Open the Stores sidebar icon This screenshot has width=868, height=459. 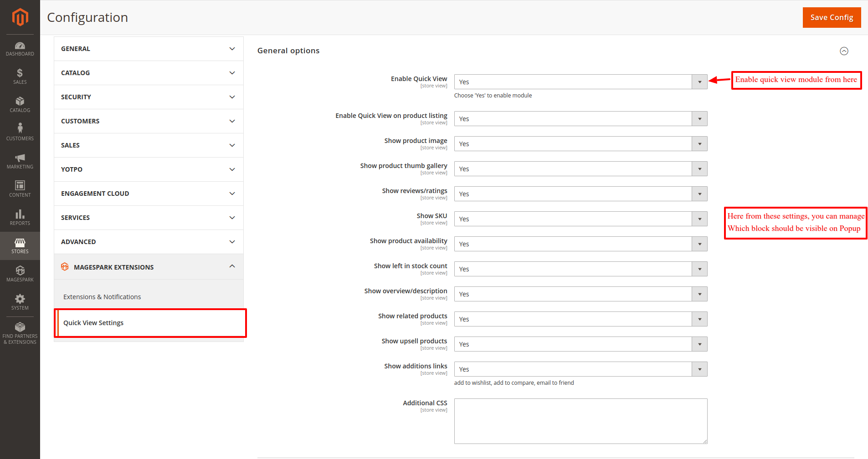20,242
